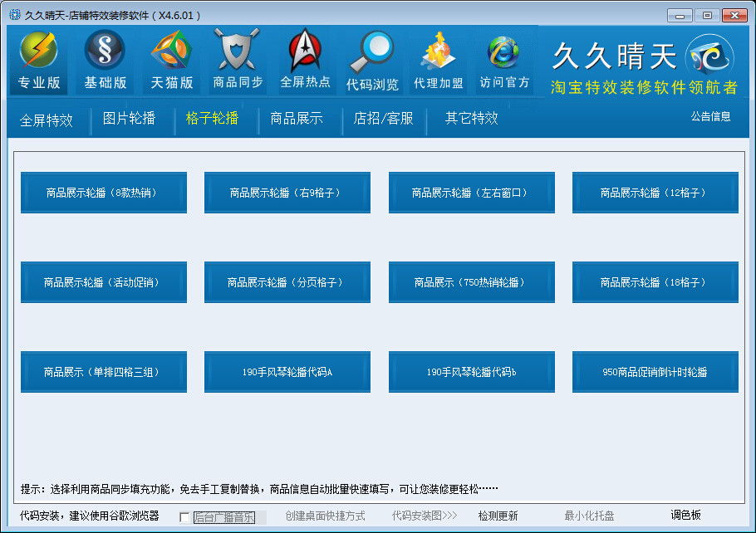The image size is (756, 533).
Task: Choose 950商品促销倒计时轮播 button
Action: (655, 372)
